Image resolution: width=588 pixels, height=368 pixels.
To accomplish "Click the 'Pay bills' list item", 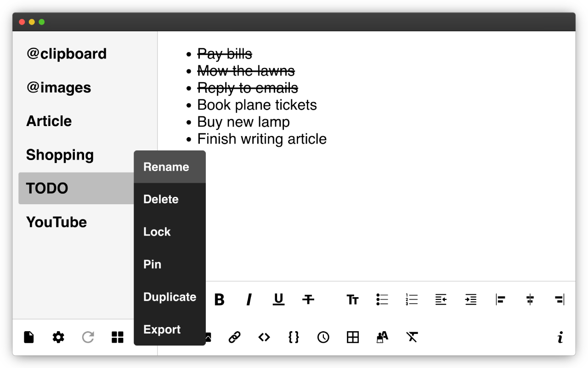I will point(225,54).
